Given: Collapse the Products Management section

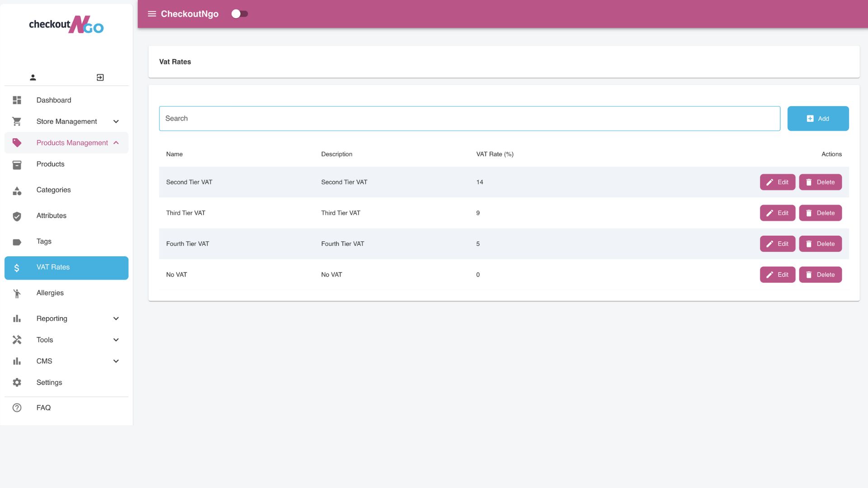Looking at the screenshot, I should [116, 143].
